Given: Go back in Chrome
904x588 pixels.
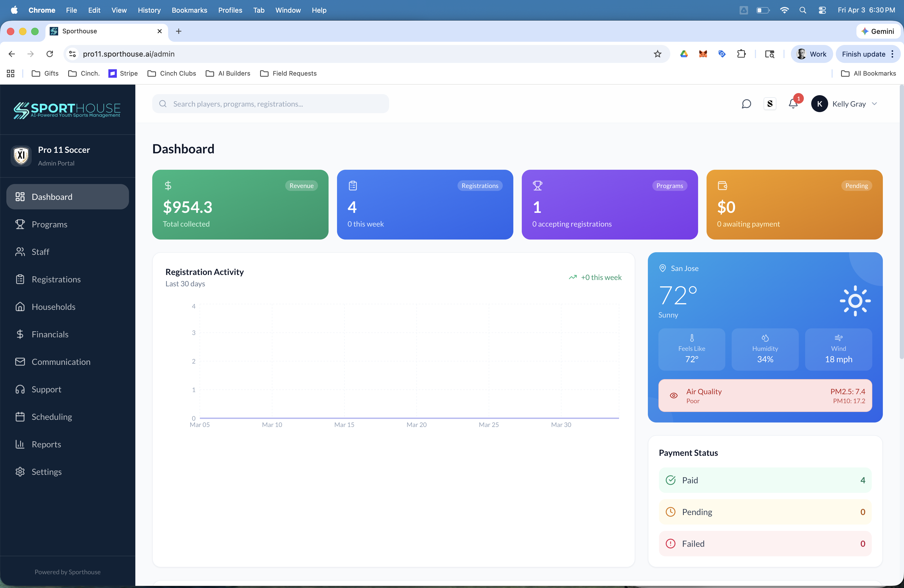Looking at the screenshot, I should coord(12,54).
